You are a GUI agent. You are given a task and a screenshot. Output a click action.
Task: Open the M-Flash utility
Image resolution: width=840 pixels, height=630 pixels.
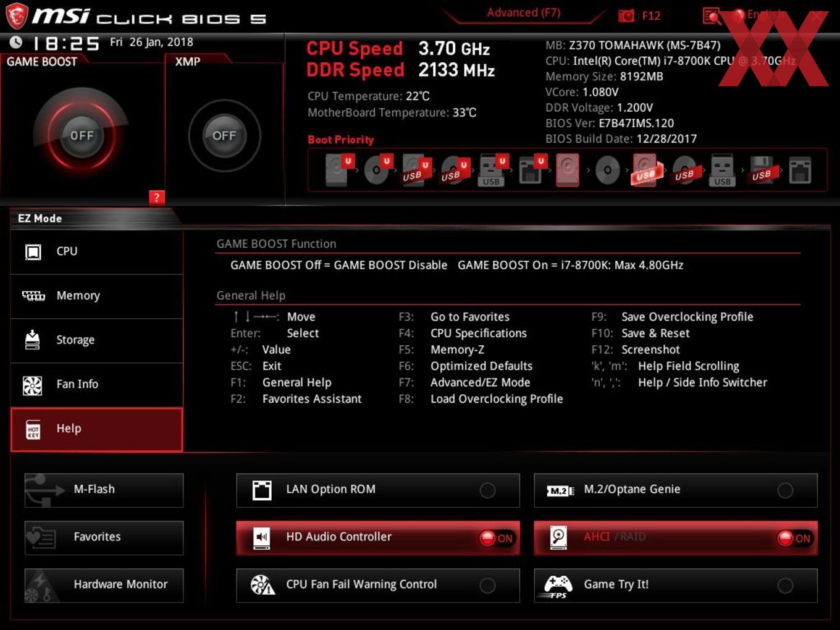click(x=104, y=490)
